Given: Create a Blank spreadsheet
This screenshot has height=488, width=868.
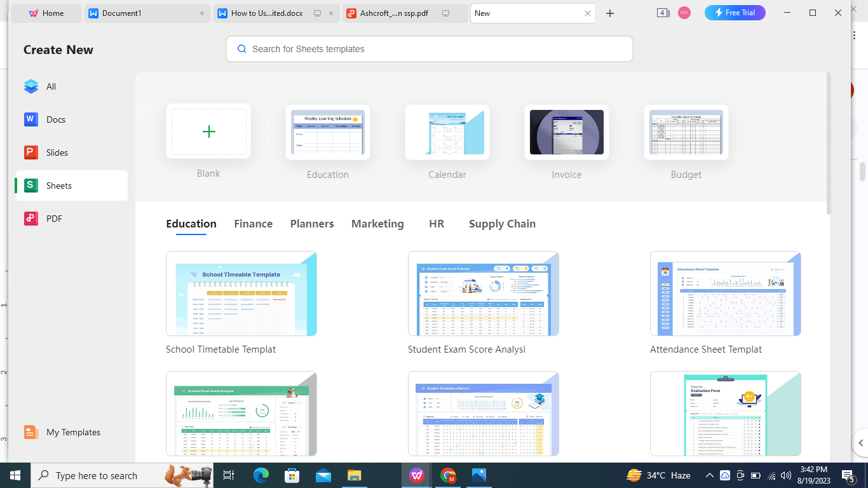Looking at the screenshot, I should coord(208,132).
